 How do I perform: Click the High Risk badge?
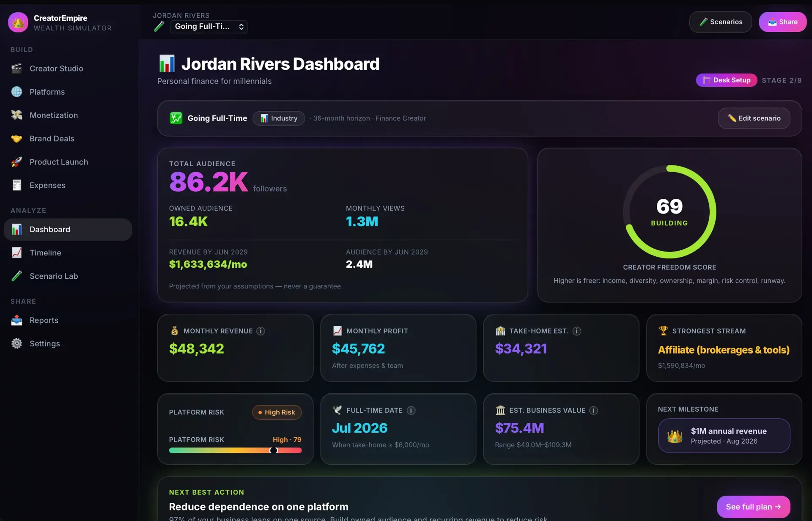click(277, 412)
